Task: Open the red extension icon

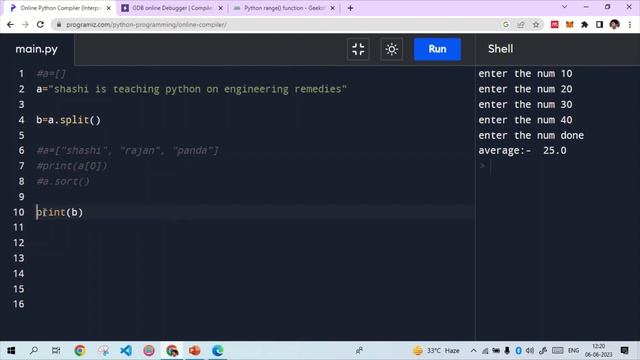Action: coord(554,24)
